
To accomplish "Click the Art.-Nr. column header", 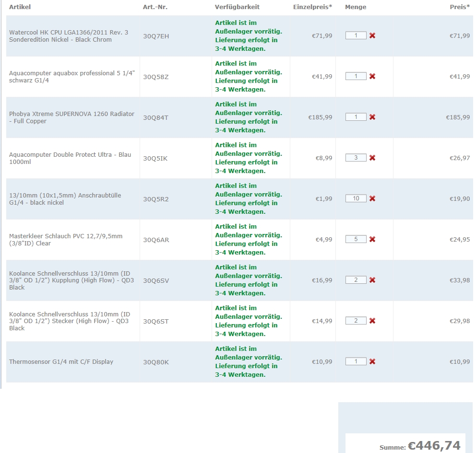I will coord(155,7).
